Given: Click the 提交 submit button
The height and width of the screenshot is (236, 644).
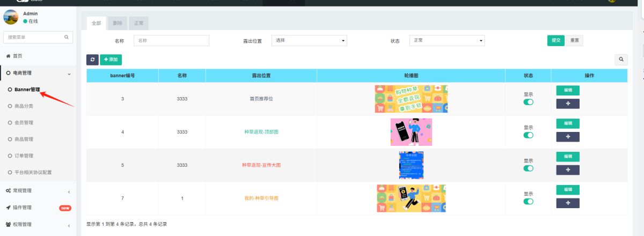Looking at the screenshot, I should pyautogui.click(x=555, y=41).
